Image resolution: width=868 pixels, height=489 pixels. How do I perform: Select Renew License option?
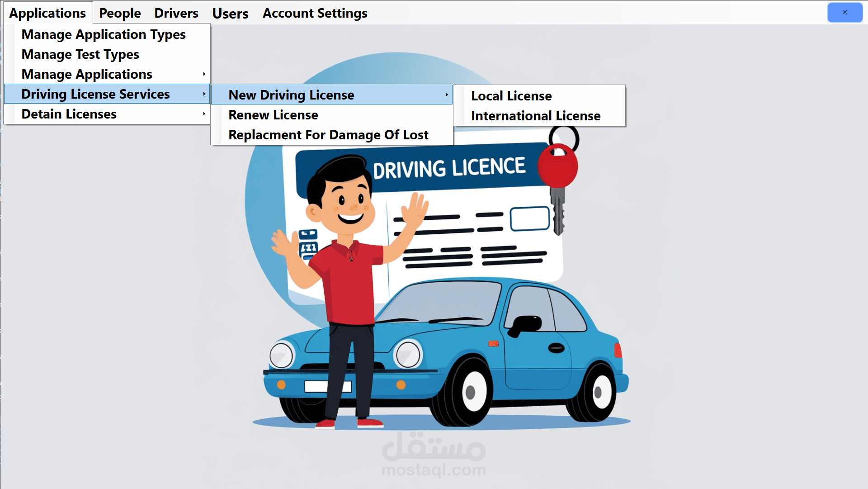tap(273, 115)
